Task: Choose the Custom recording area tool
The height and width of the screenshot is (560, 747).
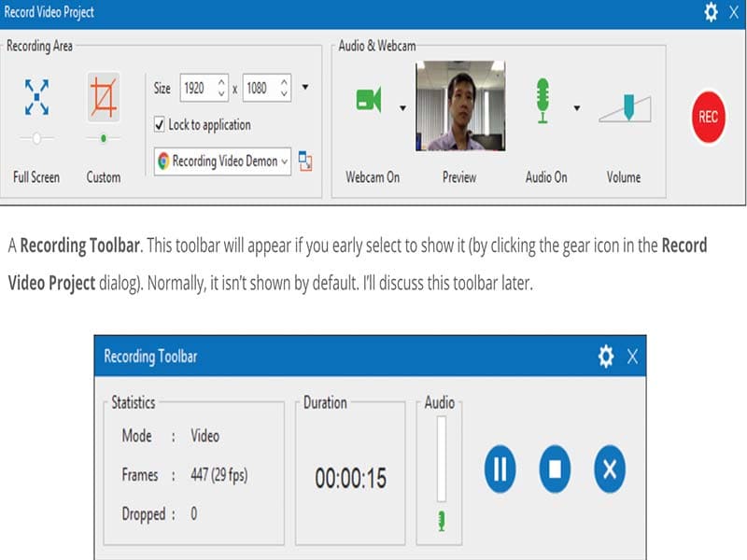Action: click(x=103, y=96)
